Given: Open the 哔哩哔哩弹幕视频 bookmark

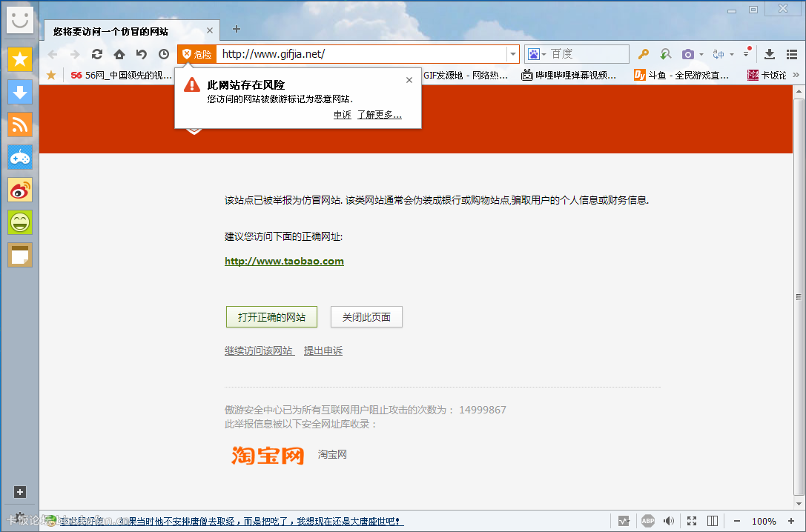Looking at the screenshot, I should [569, 76].
